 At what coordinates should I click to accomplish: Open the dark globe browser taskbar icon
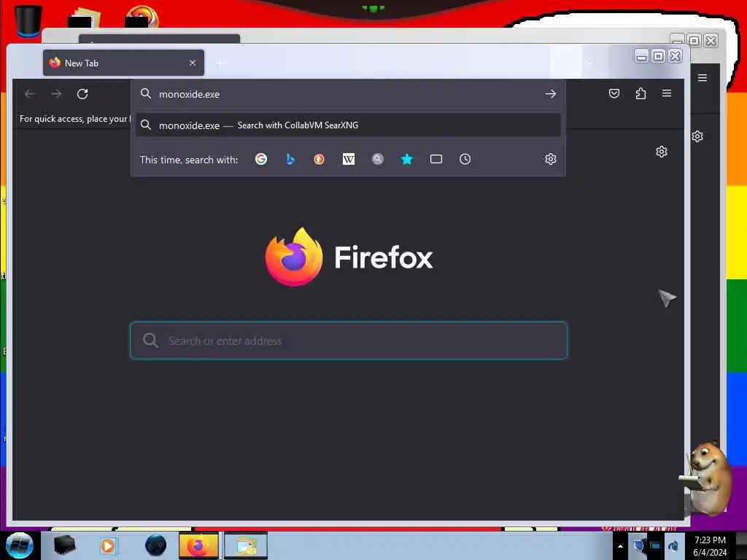tap(155, 545)
